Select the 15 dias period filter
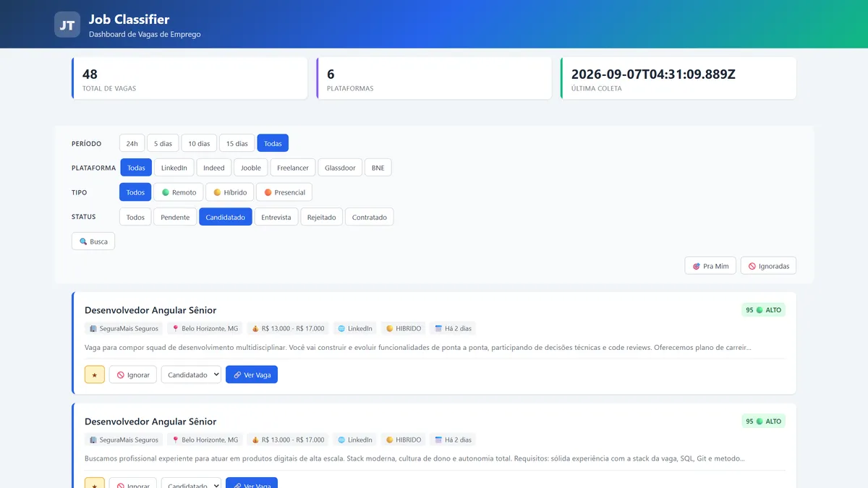This screenshot has height=488, width=868. 237,143
